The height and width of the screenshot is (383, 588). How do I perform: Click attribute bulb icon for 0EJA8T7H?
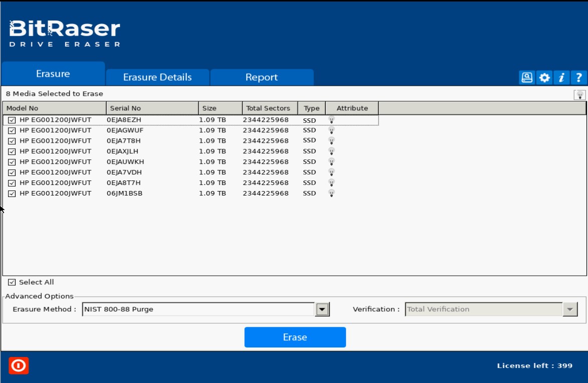[331, 183]
